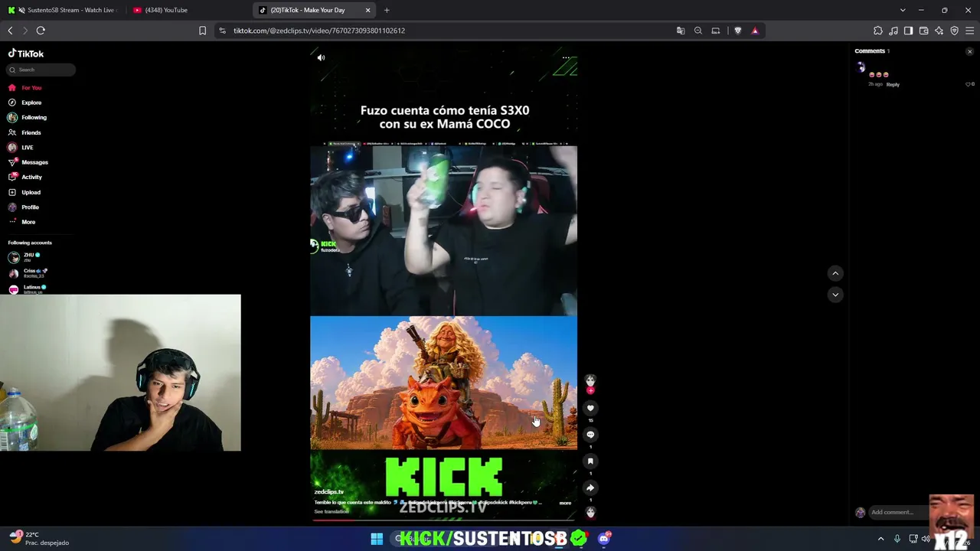Bookmark this page
The image size is (980, 551).
click(x=202, y=31)
